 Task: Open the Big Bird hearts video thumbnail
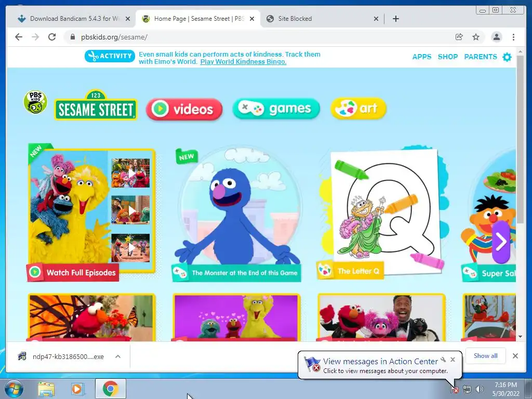[236, 317]
